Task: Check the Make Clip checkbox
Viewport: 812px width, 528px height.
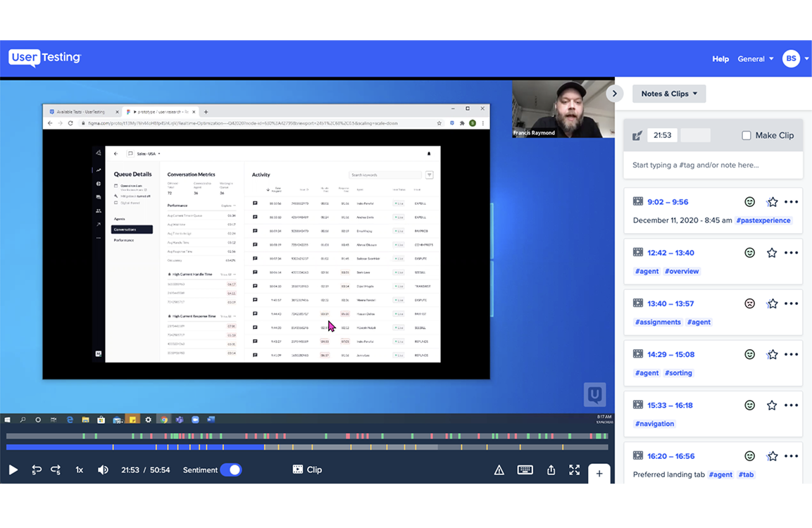Action: click(x=747, y=135)
